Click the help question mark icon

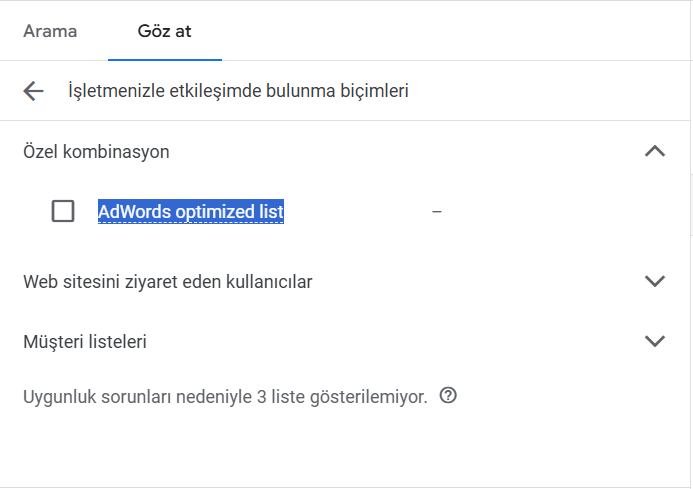pyautogui.click(x=448, y=396)
